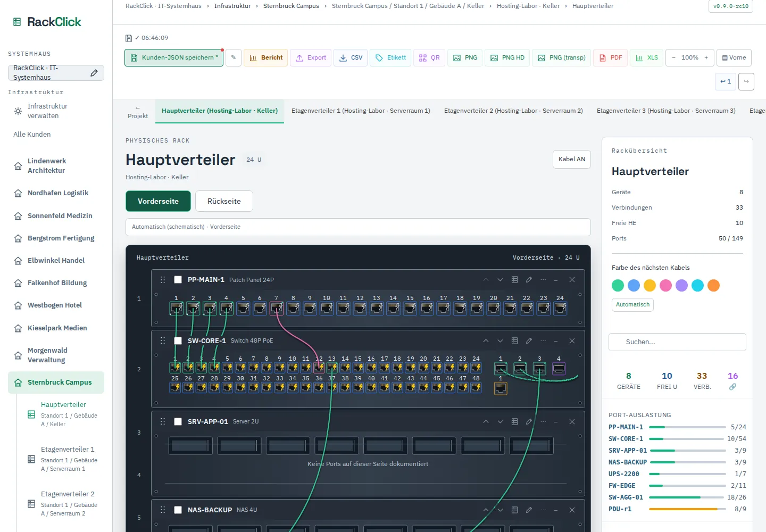Tick the PP-MAIN-1 checkbox

coord(178,280)
